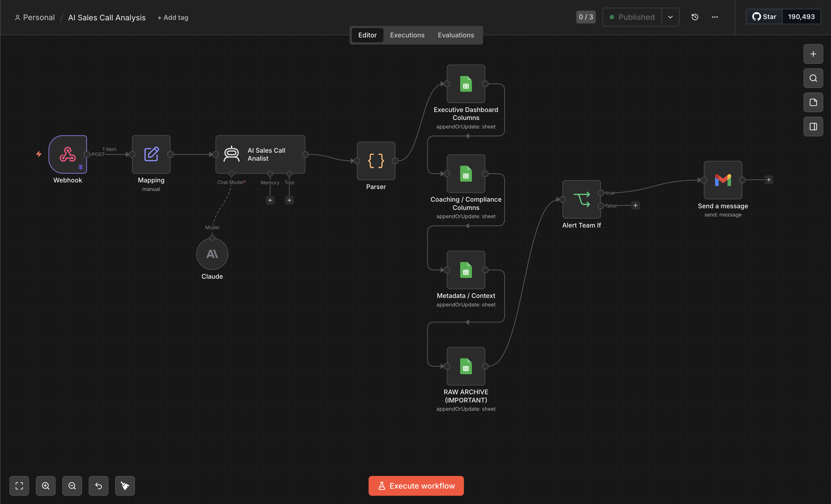
Task: Open Coaching / Compliance Columns sheet node
Action: tap(466, 174)
